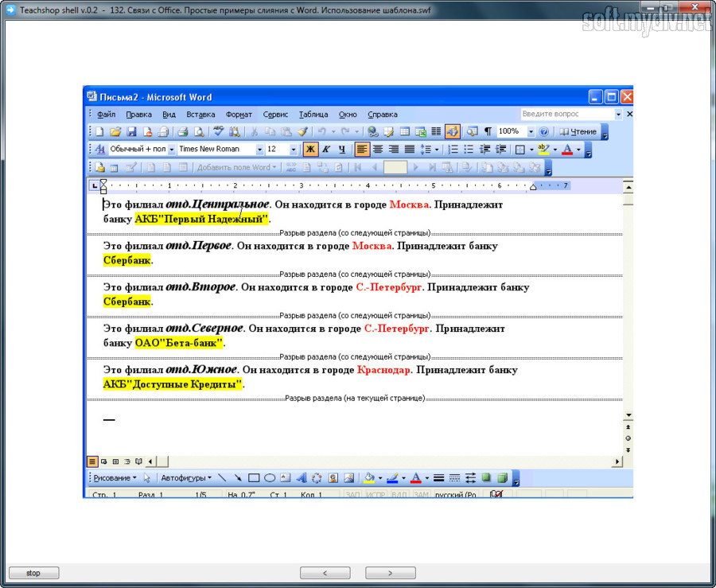
Task: Click the stop button
Action: click(33, 573)
